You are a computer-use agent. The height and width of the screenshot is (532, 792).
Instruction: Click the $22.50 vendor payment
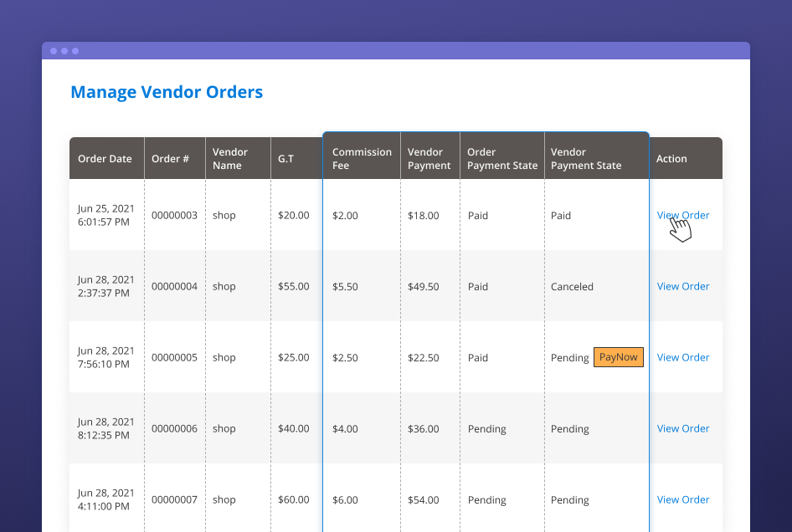pos(424,358)
